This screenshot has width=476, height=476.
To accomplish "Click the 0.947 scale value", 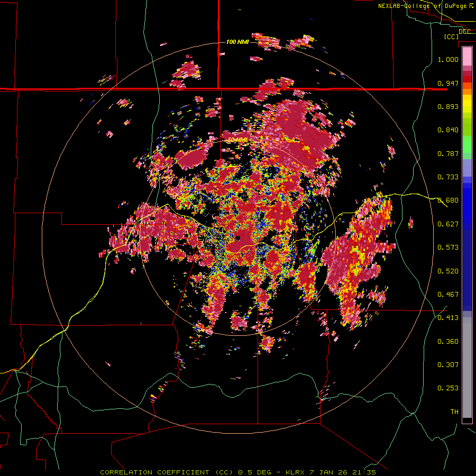I will click(x=448, y=83).
